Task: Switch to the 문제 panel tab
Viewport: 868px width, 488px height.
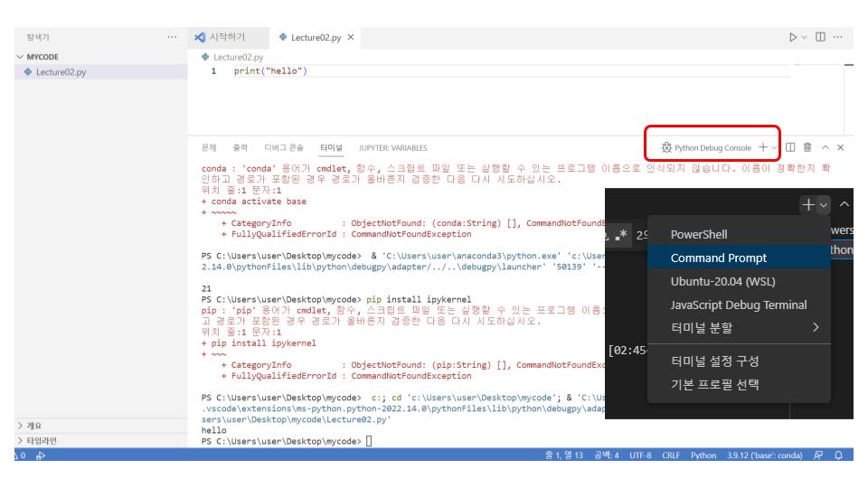Action: tap(209, 147)
